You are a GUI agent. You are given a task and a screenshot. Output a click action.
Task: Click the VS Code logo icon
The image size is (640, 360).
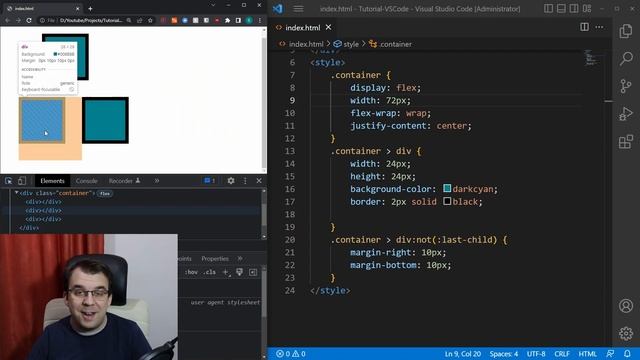coord(278,9)
